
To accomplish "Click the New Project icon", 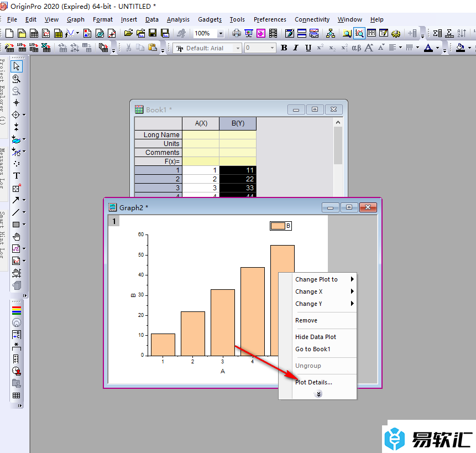I will 9,33.
